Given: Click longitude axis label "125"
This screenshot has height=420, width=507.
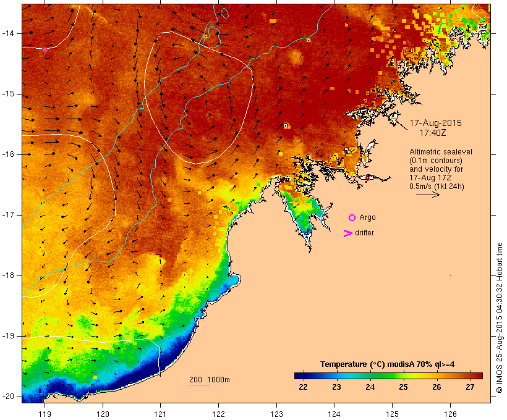Looking at the screenshot, I should click(x=393, y=414).
